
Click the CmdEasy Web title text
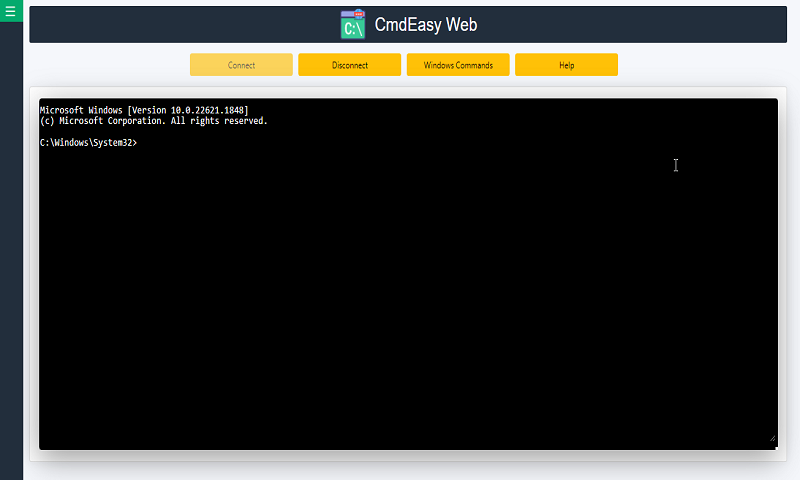[x=426, y=24]
